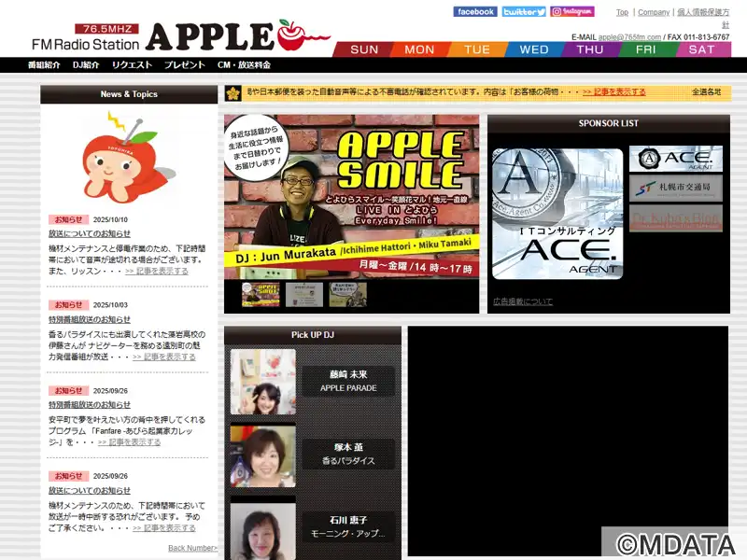The height and width of the screenshot is (560, 747).
Task: Click the お知らせ tag dated 2025/10/10
Action: click(68, 219)
